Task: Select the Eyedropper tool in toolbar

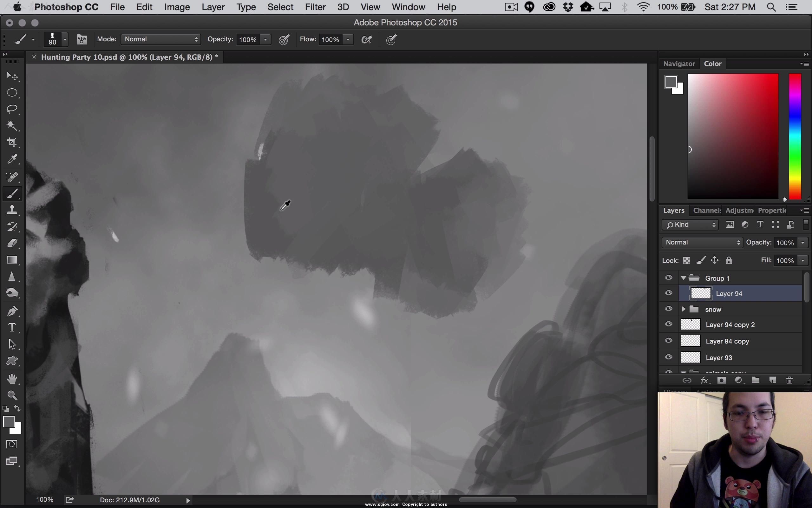Action: coord(12,159)
